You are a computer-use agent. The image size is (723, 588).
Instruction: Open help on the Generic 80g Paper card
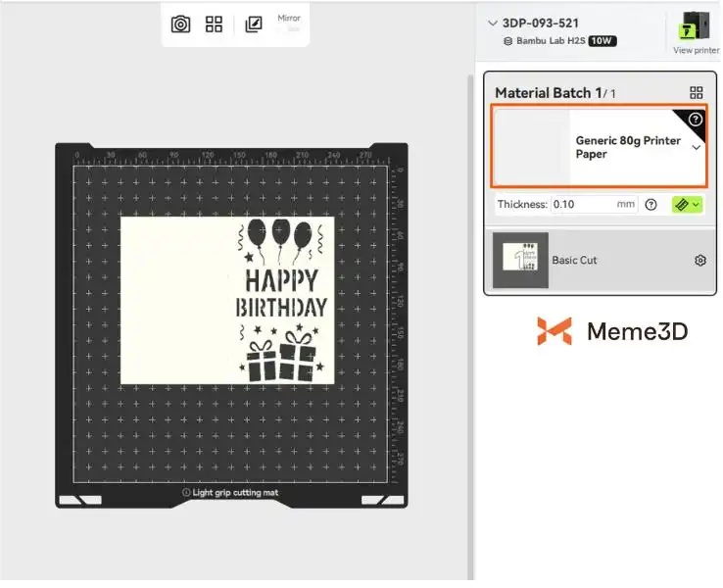click(x=696, y=120)
